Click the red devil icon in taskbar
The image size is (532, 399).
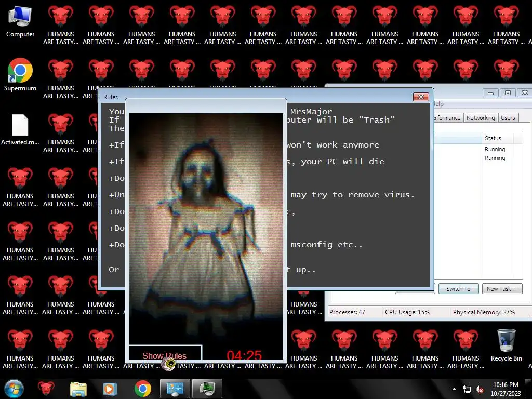click(46, 389)
